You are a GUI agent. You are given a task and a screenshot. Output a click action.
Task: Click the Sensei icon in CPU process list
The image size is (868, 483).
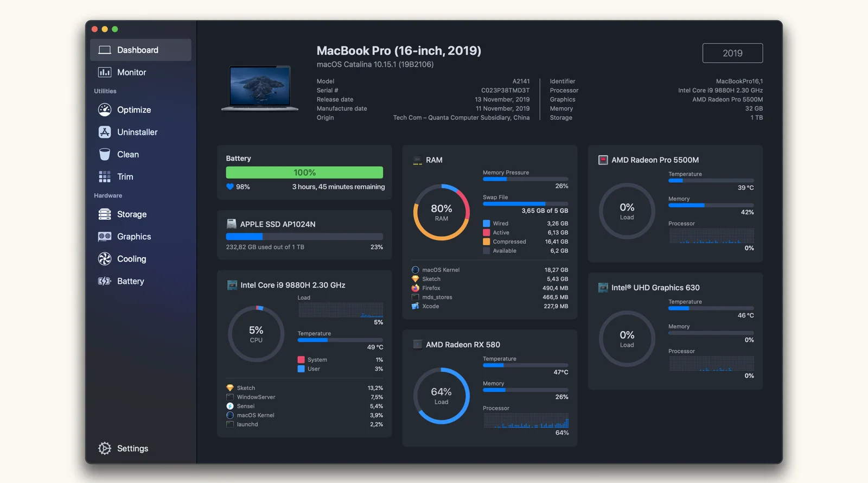click(x=230, y=406)
